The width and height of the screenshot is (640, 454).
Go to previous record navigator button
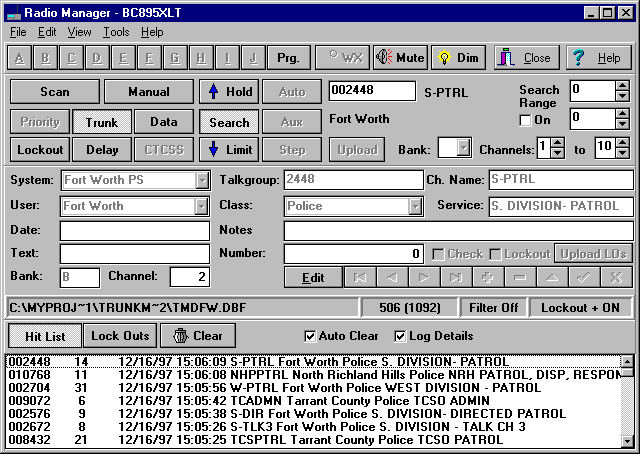point(392,278)
